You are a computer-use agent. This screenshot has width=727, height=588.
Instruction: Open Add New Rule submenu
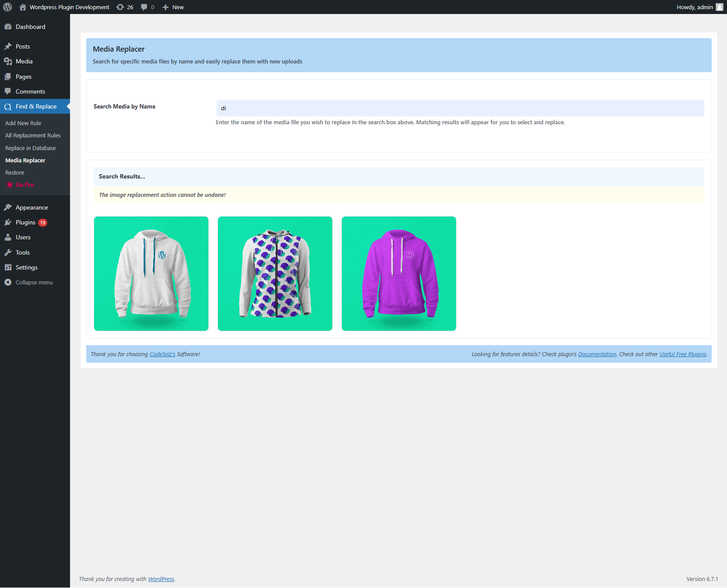[x=23, y=123]
